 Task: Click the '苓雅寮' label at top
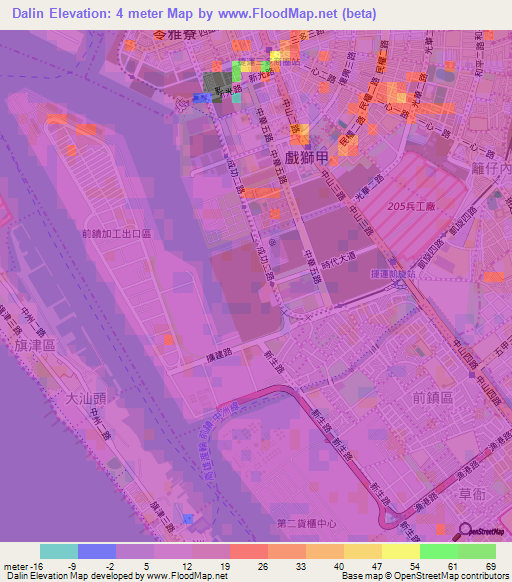tap(175, 35)
